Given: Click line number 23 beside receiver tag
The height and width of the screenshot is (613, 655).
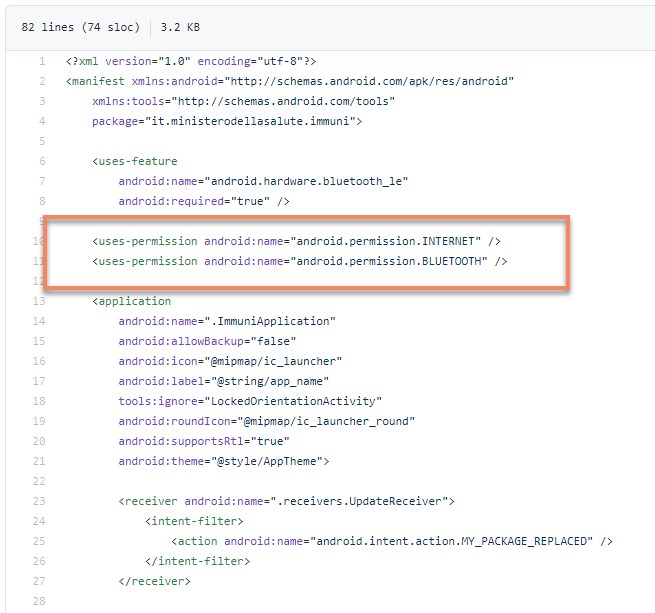Looking at the screenshot, I should [x=42, y=501].
